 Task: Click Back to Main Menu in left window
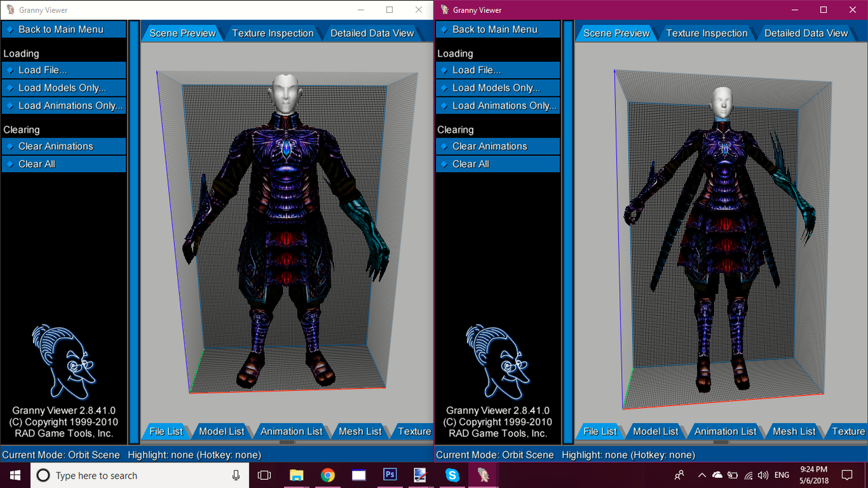pyautogui.click(x=64, y=29)
